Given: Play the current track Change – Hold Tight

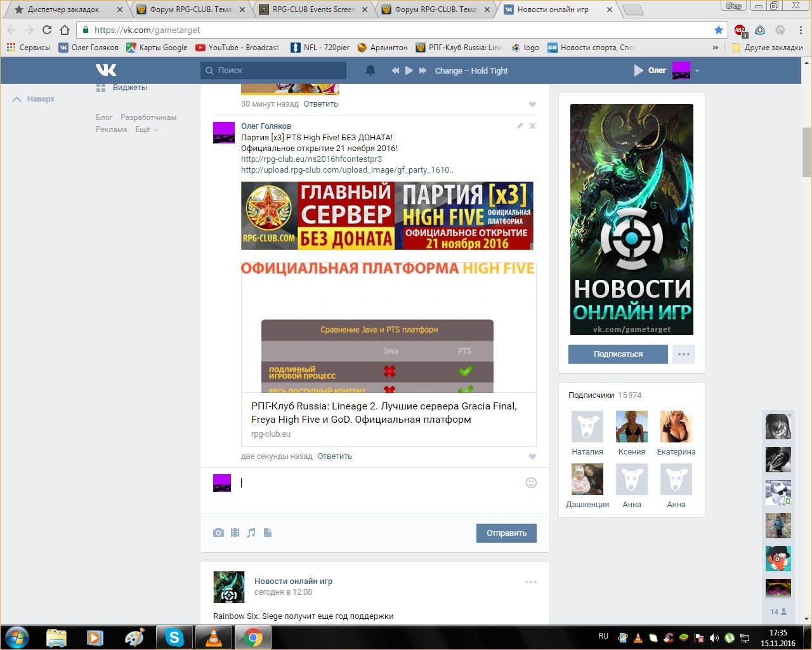Looking at the screenshot, I should (409, 70).
